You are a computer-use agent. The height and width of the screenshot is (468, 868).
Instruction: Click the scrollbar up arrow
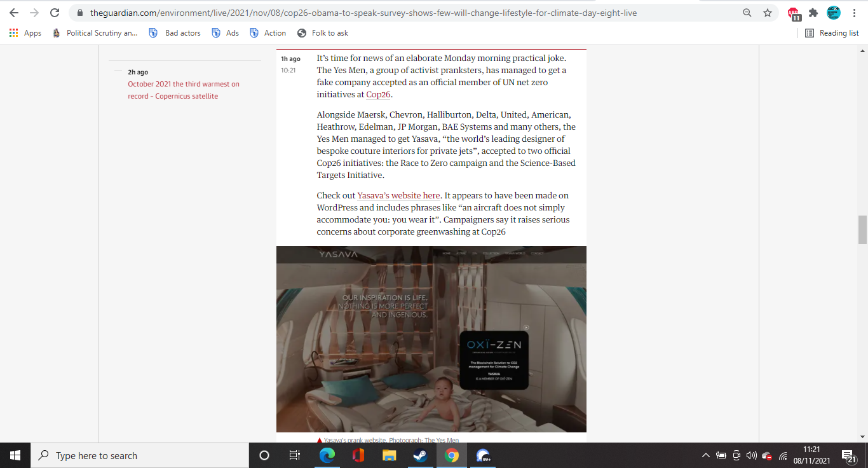click(x=862, y=50)
